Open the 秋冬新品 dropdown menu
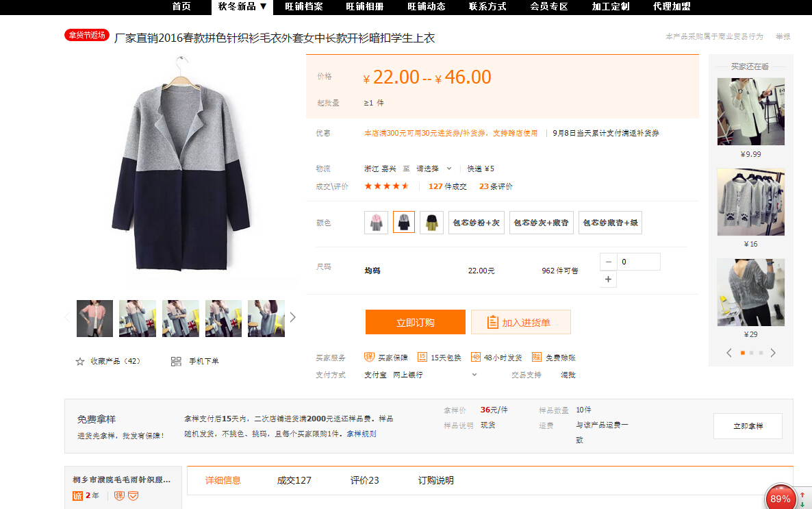 pos(242,6)
